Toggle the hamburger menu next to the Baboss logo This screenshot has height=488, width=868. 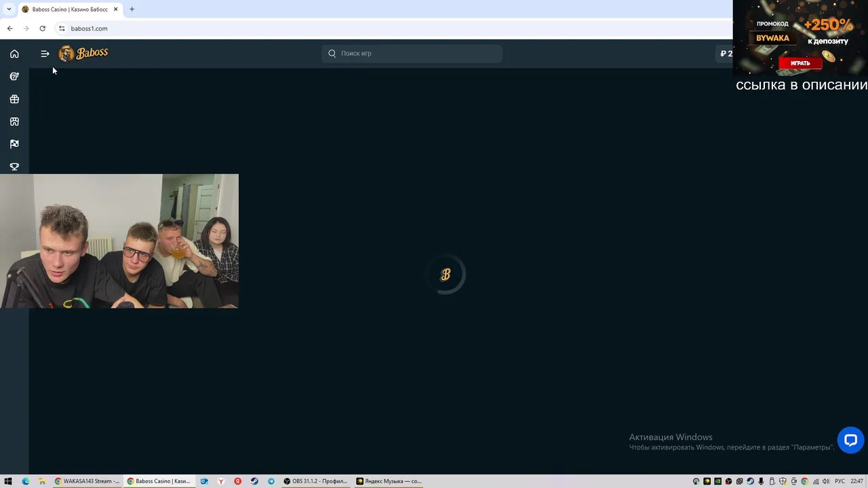(45, 54)
